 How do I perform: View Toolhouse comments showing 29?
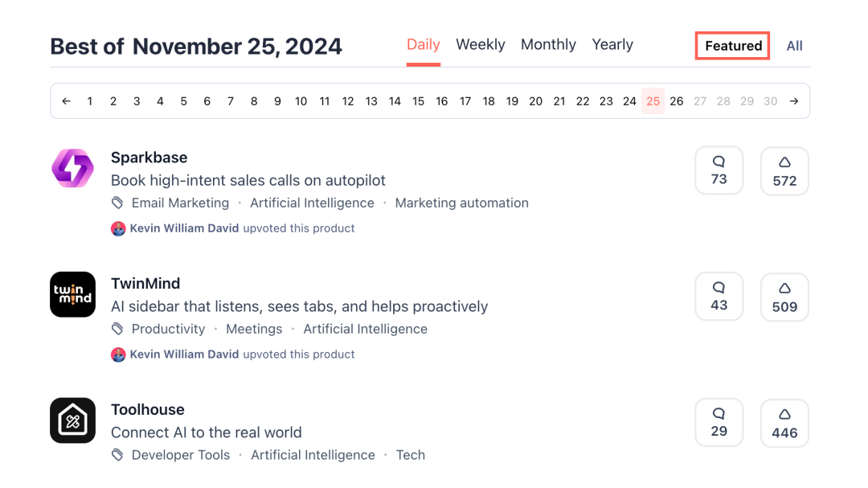(x=719, y=423)
